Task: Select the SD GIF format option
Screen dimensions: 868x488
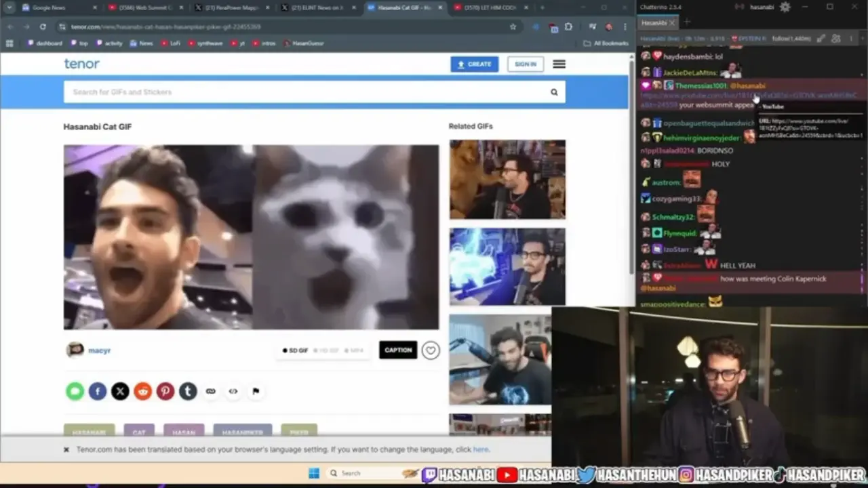Action: [296, 350]
